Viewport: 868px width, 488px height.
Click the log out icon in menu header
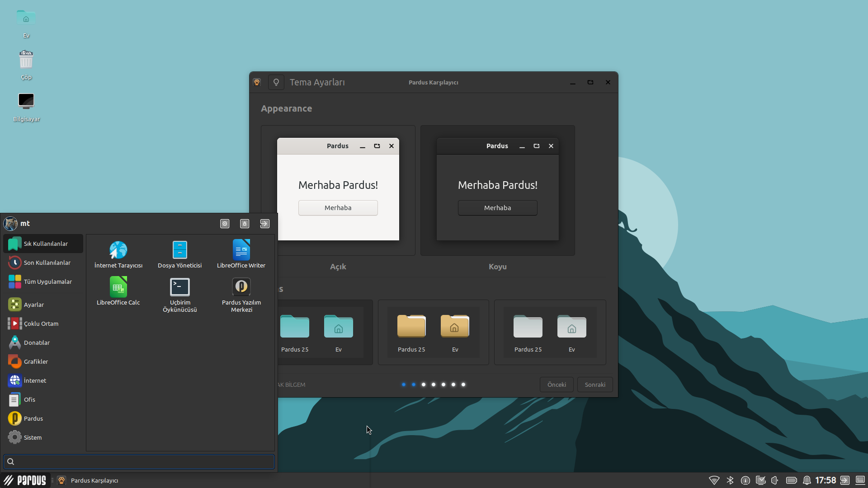[264, 224]
